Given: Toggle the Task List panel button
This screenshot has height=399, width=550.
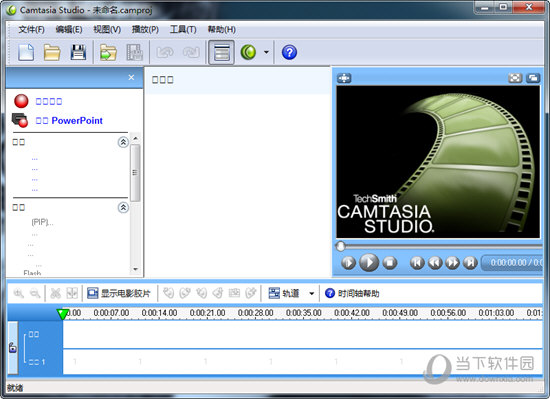Looking at the screenshot, I should click(x=221, y=53).
